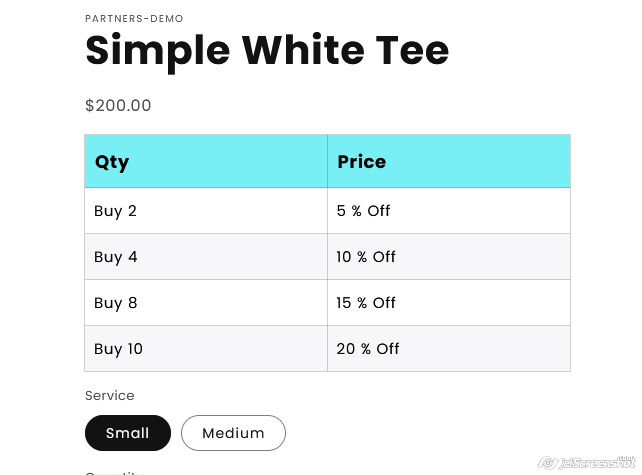This screenshot has height=475, width=642.
Task: Select the Small service option
Action: point(128,433)
